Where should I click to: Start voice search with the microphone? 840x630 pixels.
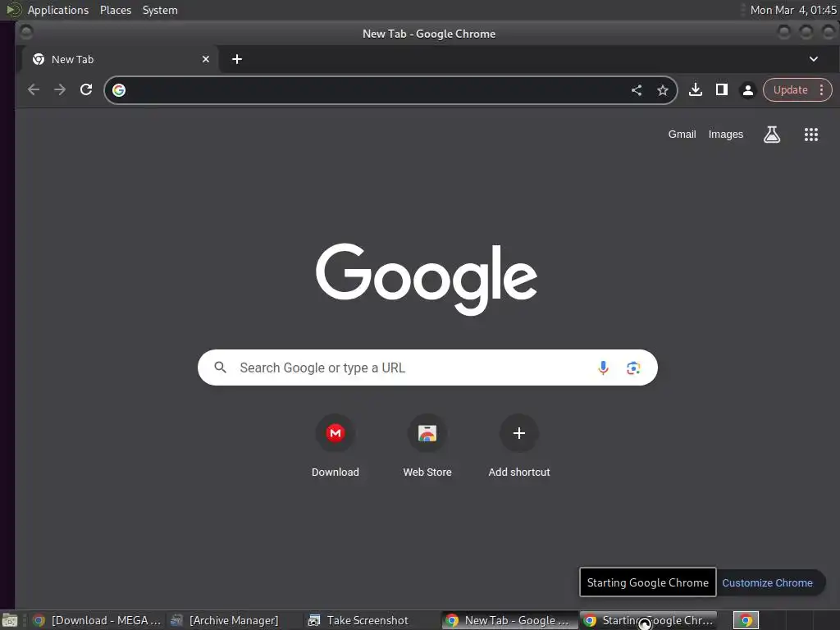pos(603,367)
